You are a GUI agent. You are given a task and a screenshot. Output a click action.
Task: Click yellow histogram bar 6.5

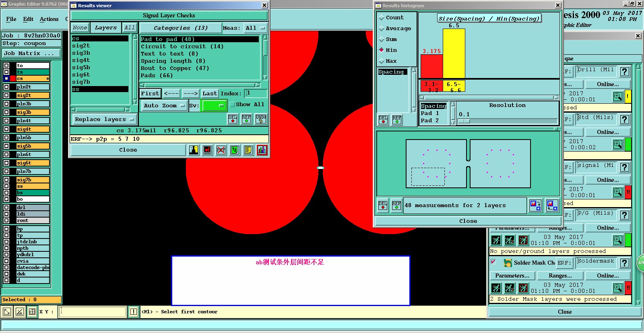pos(454,53)
